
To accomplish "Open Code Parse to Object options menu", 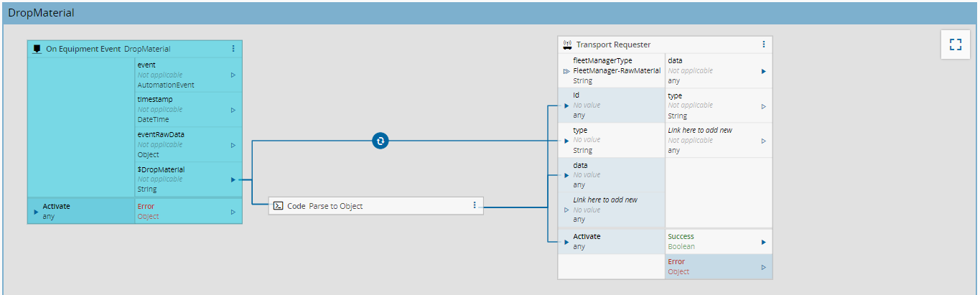I will [475, 205].
